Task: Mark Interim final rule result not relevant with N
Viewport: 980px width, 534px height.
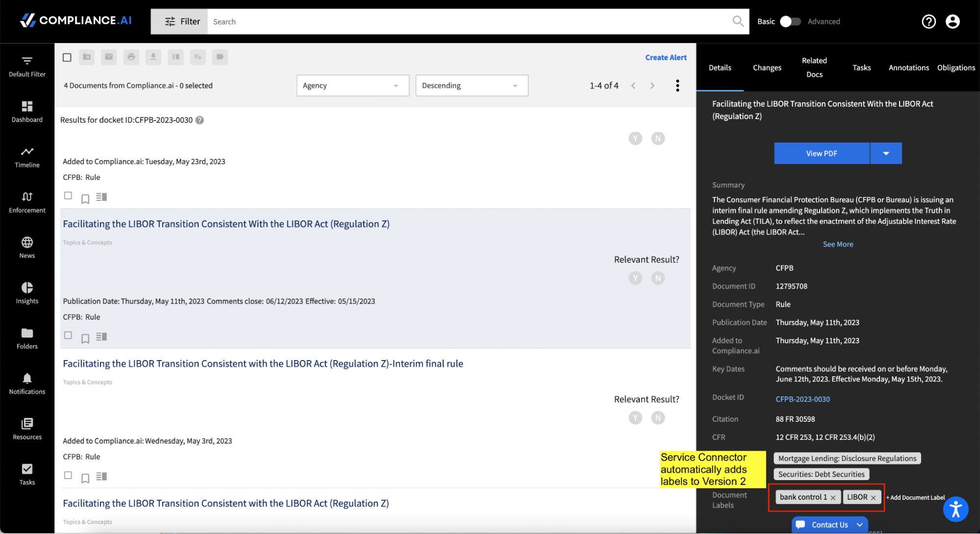Action: (x=658, y=418)
